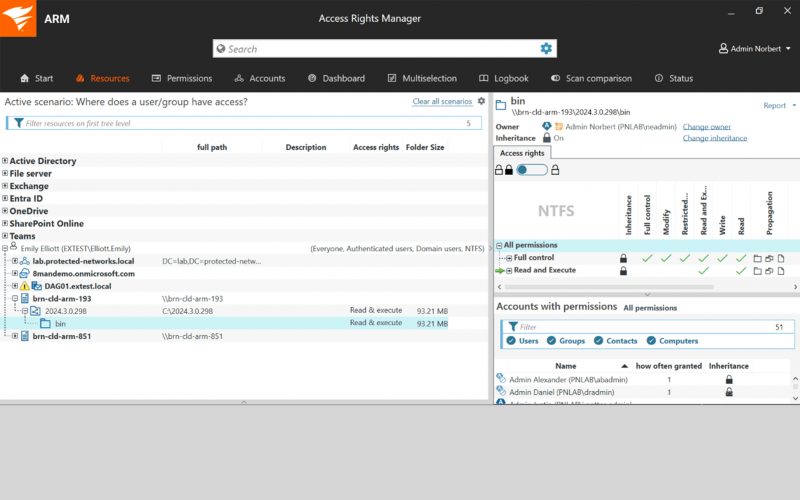
Task: Open the Permissions tab
Action: 182,78
